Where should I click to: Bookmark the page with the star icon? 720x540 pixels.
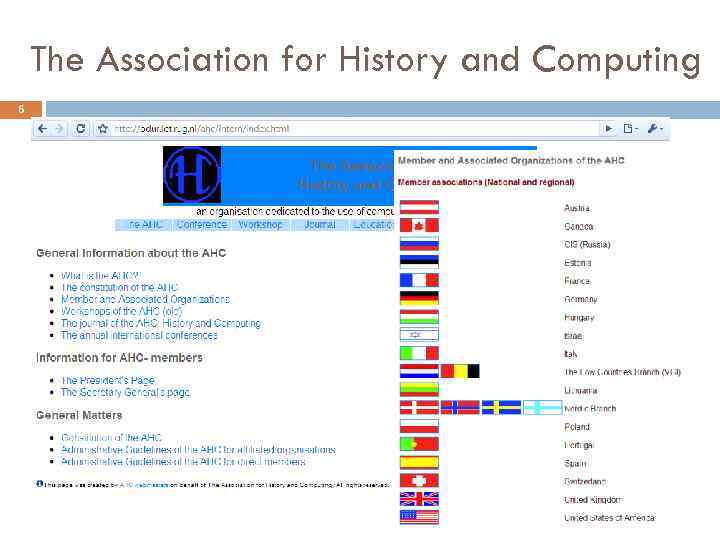point(103,129)
